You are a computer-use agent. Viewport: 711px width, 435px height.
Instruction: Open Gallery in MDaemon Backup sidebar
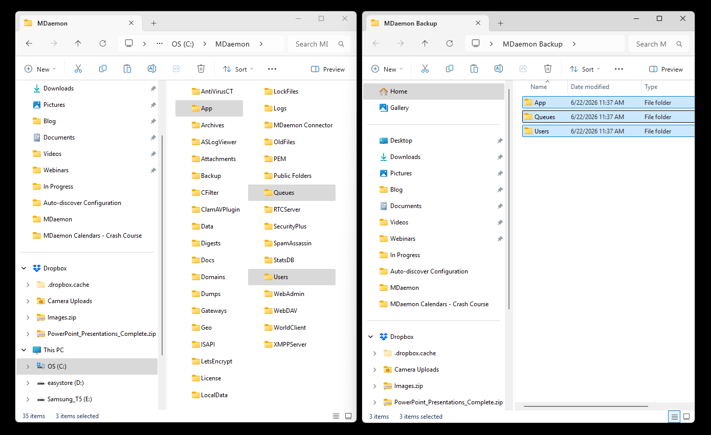394,108
